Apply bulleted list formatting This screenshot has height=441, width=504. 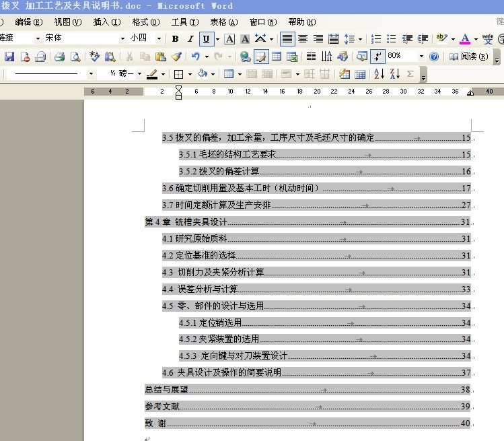point(391,39)
